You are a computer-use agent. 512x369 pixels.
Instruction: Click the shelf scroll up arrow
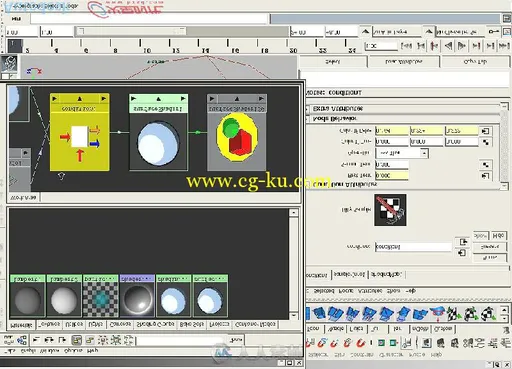pos(505,310)
